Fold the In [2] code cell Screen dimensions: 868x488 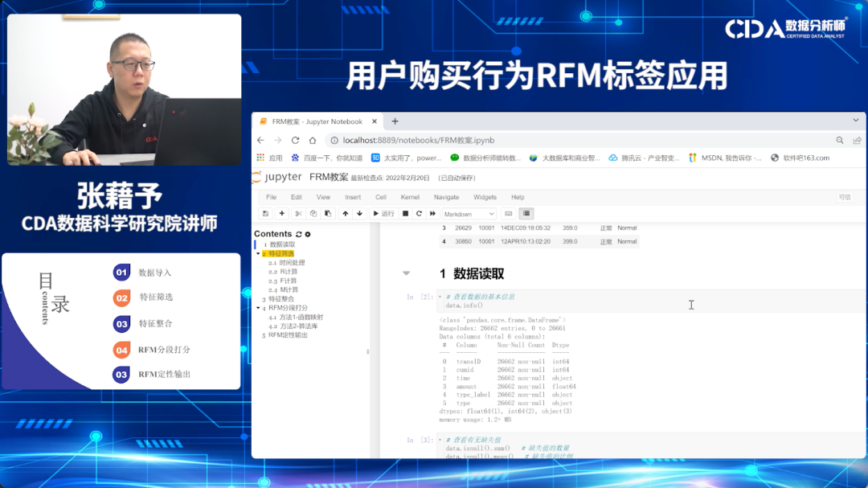point(440,297)
